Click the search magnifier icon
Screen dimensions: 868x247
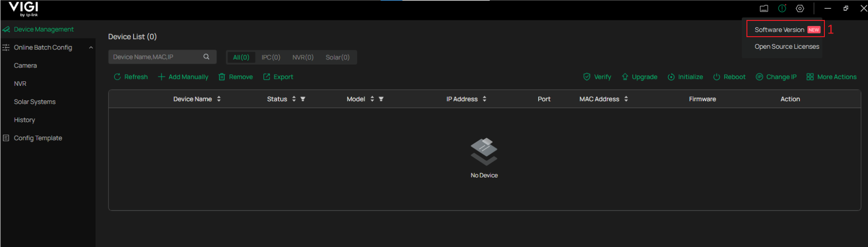tap(206, 57)
